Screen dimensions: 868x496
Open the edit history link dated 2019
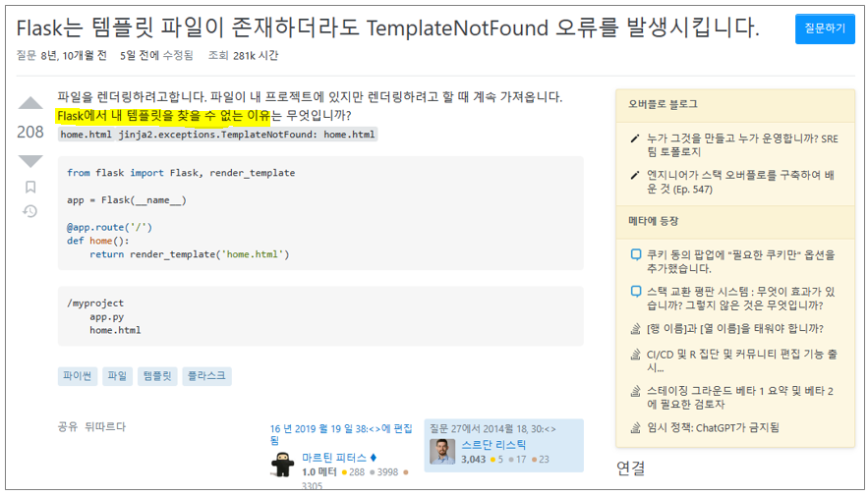click(341, 434)
